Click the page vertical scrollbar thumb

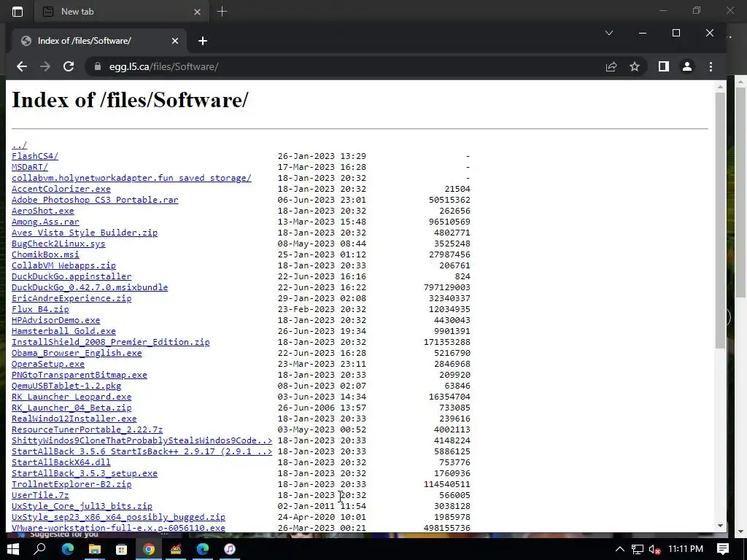coord(720,220)
